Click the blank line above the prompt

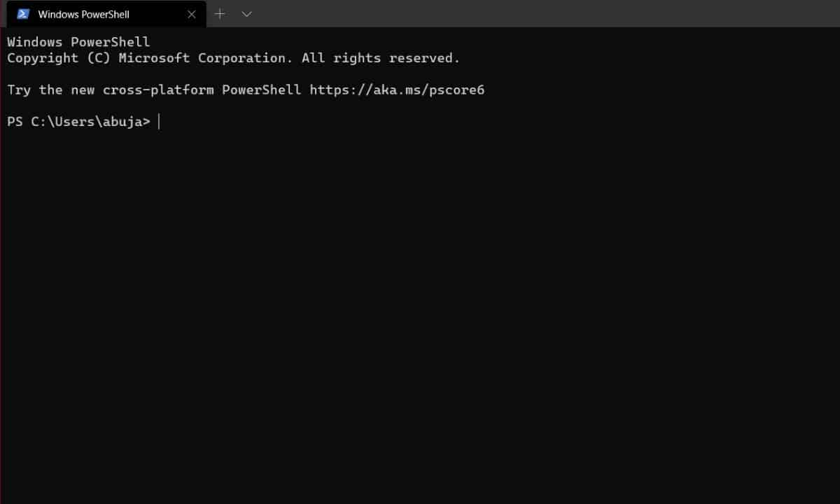(x=210, y=106)
